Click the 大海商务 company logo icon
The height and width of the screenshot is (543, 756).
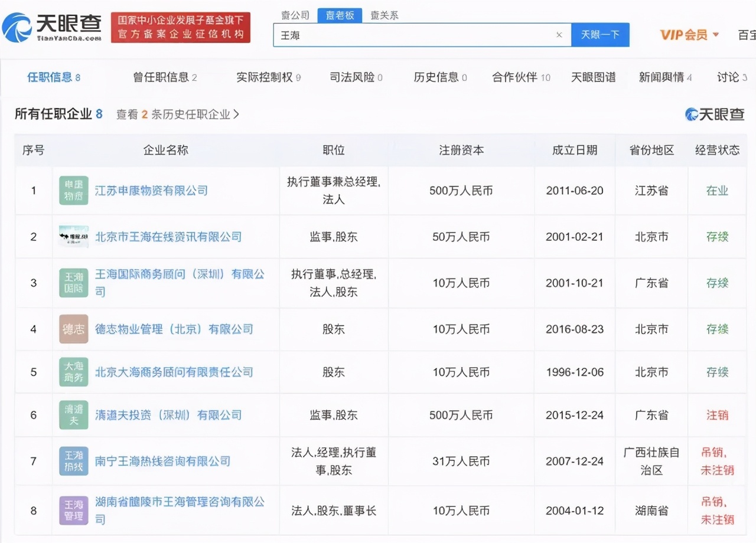coord(73,372)
